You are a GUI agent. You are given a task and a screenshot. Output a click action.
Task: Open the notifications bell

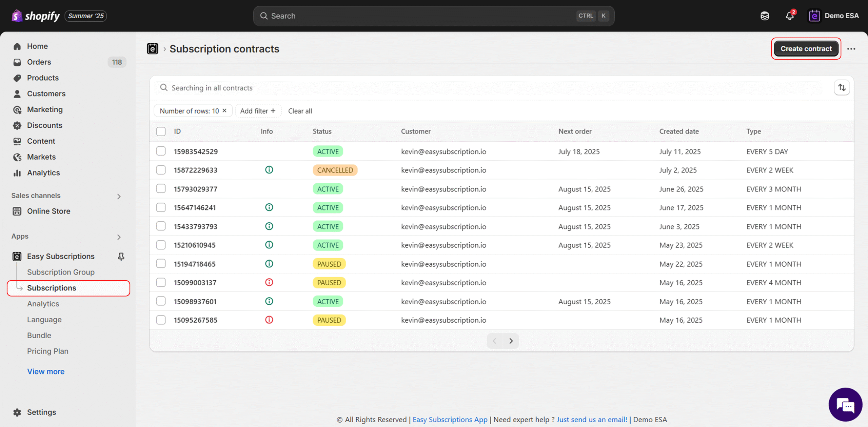(790, 16)
